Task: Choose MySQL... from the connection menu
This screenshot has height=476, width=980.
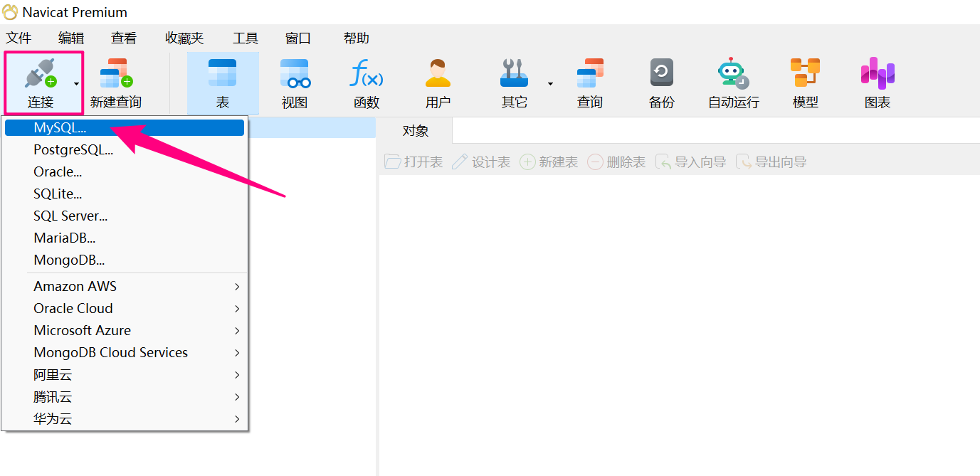Action: pos(60,128)
